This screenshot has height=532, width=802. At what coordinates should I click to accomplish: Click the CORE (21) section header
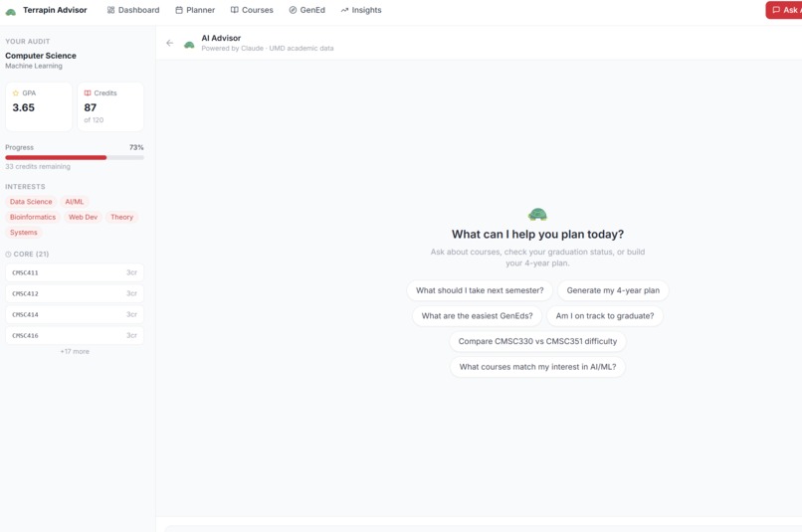tap(31, 254)
